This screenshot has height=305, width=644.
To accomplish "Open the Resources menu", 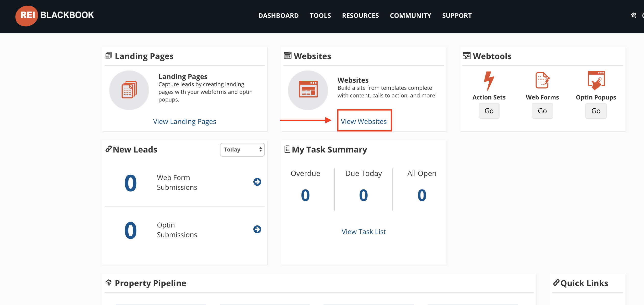I will click(360, 16).
